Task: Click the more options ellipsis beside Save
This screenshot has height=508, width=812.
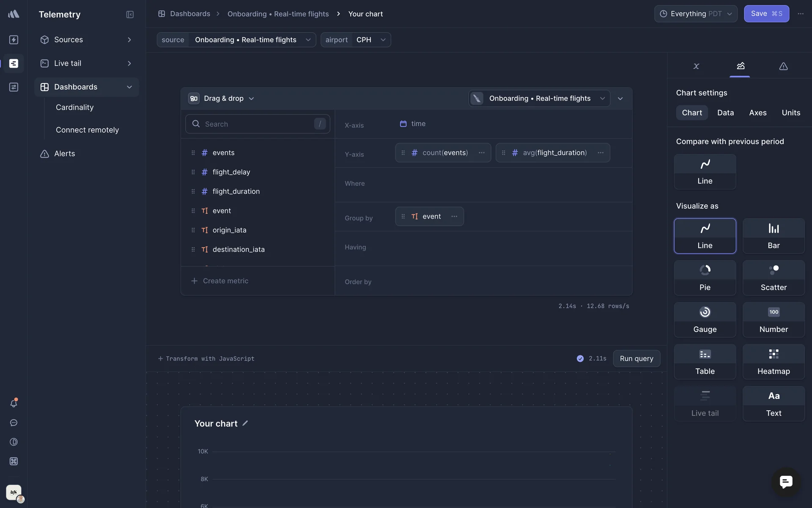Action: pyautogui.click(x=801, y=14)
